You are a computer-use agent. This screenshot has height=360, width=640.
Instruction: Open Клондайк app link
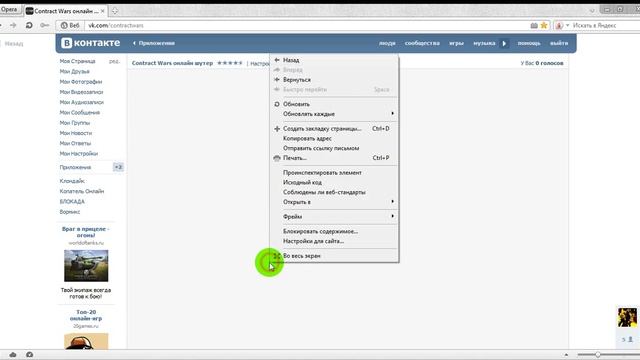[x=72, y=181]
